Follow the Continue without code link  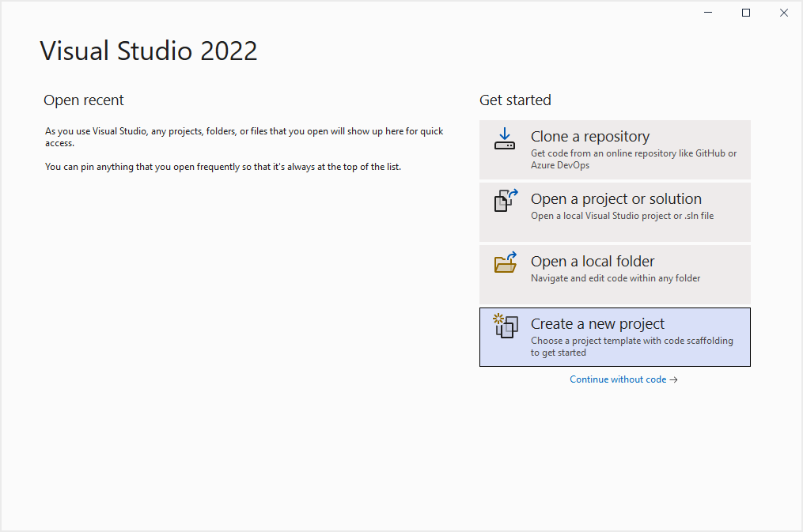point(618,379)
